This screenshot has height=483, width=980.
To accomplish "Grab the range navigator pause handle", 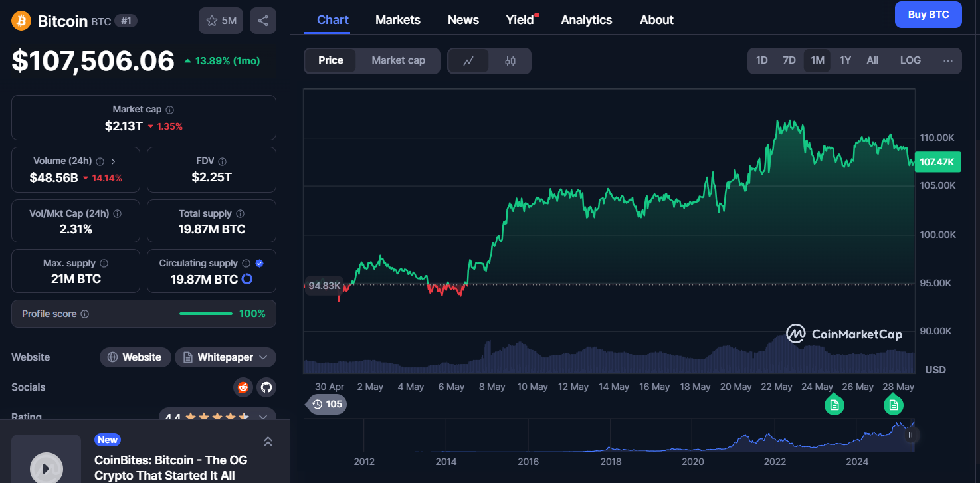I will tap(911, 435).
